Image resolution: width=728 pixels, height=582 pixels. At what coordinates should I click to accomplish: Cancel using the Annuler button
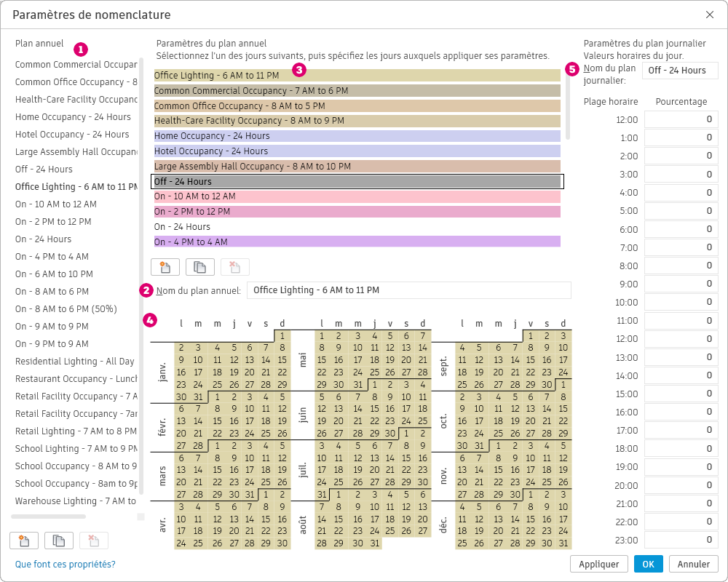coord(694,564)
